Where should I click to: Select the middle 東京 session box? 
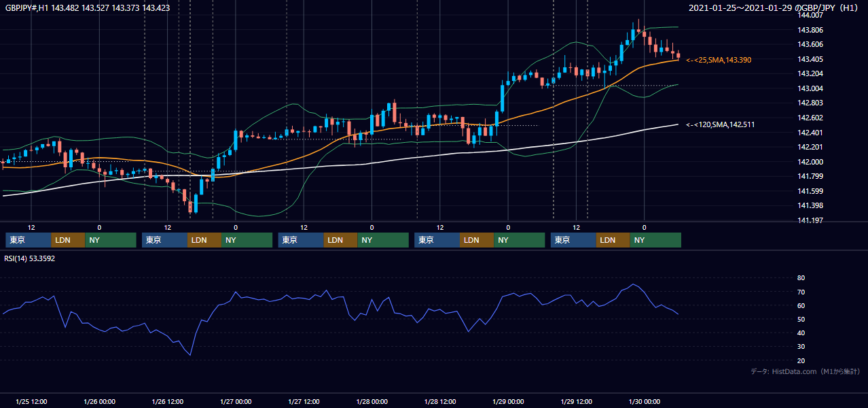301,240
